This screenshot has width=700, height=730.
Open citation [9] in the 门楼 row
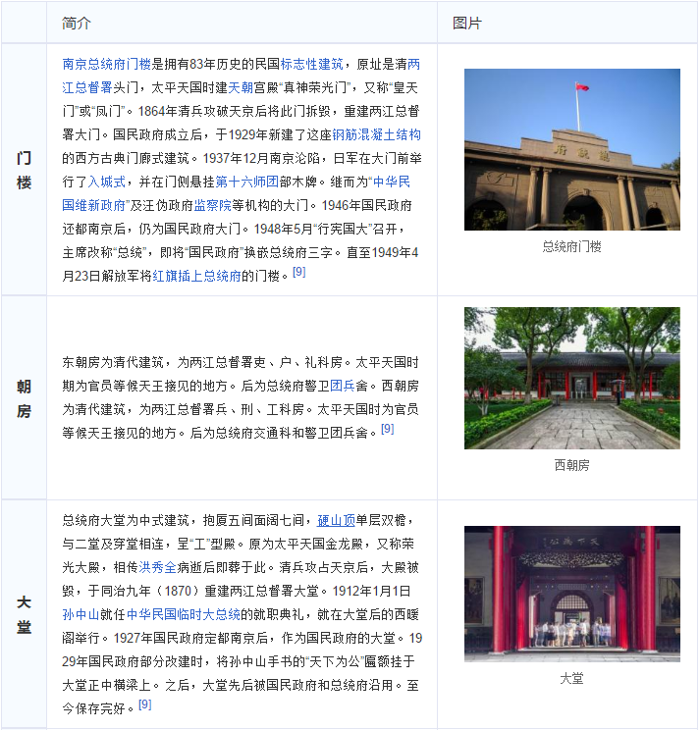coord(299,272)
